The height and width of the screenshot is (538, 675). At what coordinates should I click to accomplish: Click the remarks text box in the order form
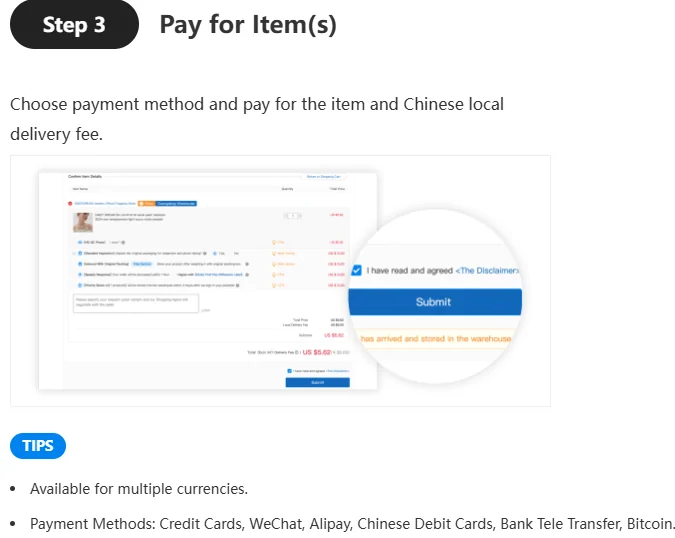click(136, 303)
